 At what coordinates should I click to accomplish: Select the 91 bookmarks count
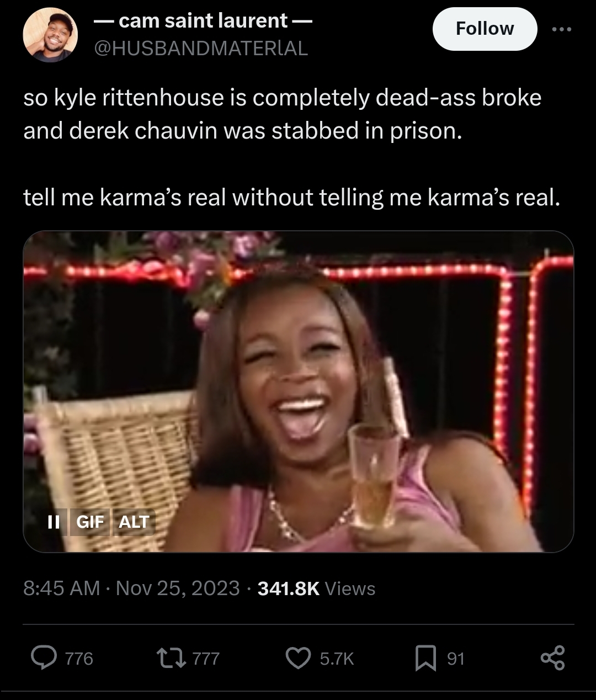[455, 659]
